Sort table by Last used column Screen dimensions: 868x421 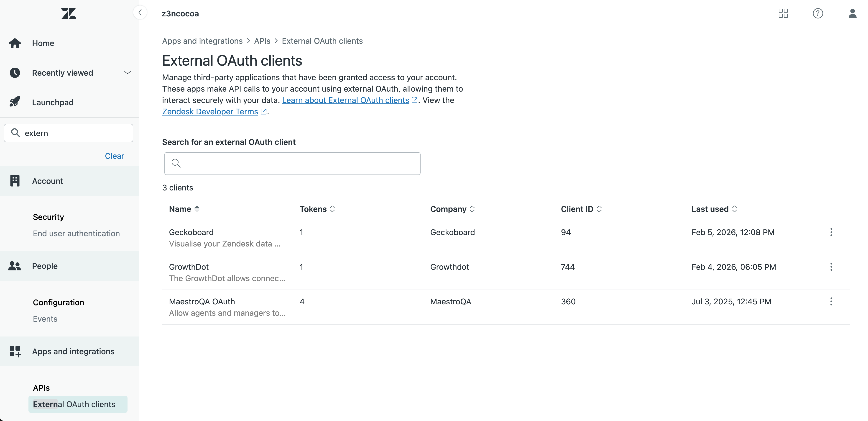click(x=714, y=209)
